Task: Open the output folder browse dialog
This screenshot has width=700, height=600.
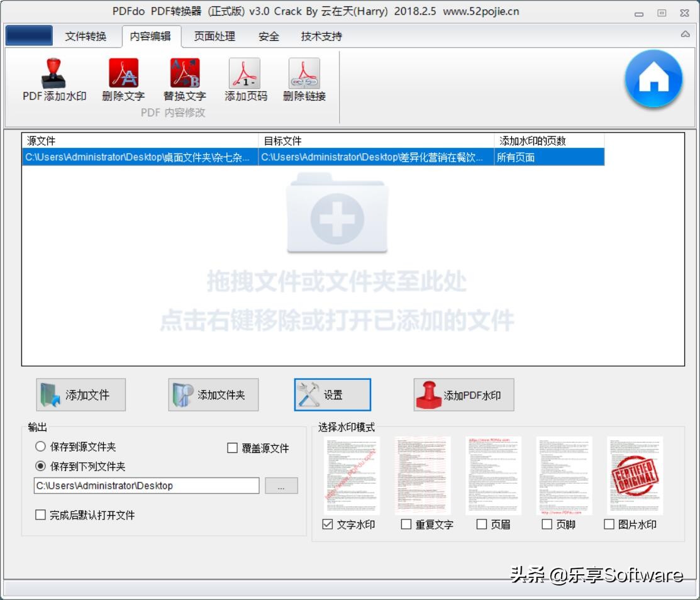Action: 281,486
